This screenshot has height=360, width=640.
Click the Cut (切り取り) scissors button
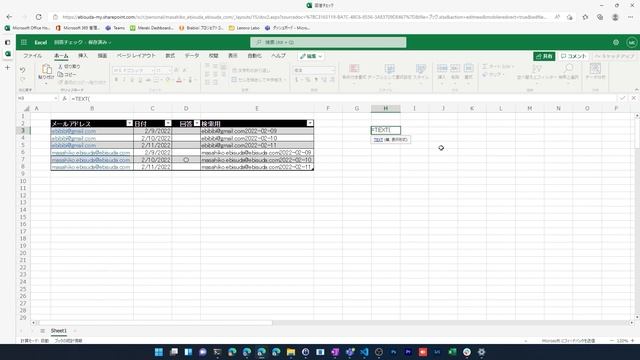point(69,66)
